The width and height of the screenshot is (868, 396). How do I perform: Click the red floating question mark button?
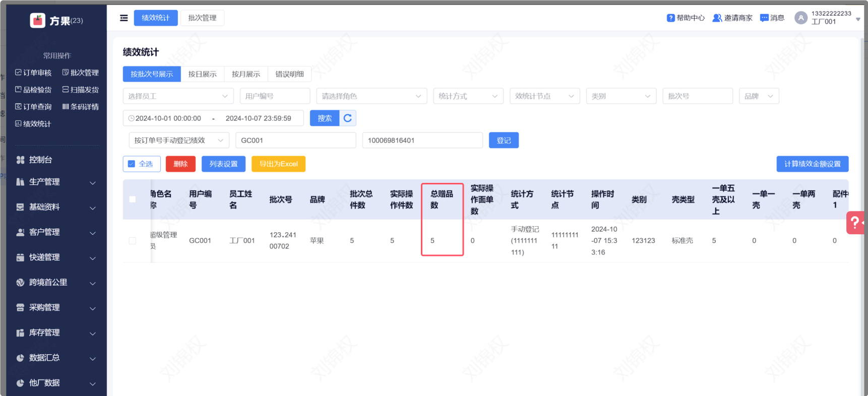[x=855, y=222]
